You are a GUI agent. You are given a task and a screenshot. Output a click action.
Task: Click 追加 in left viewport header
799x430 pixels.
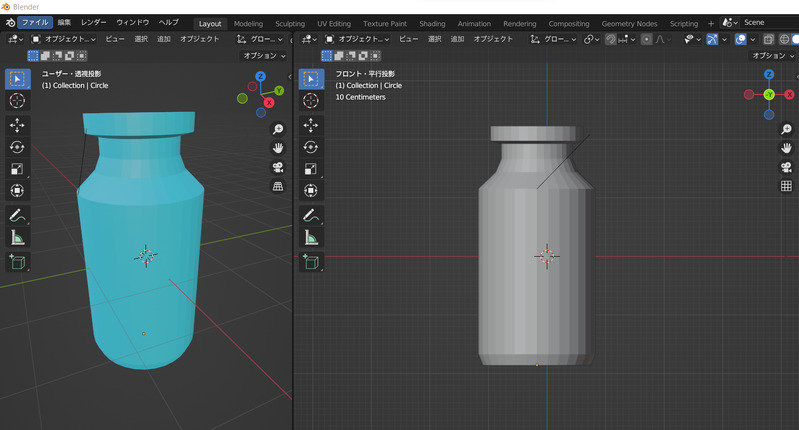coord(164,39)
